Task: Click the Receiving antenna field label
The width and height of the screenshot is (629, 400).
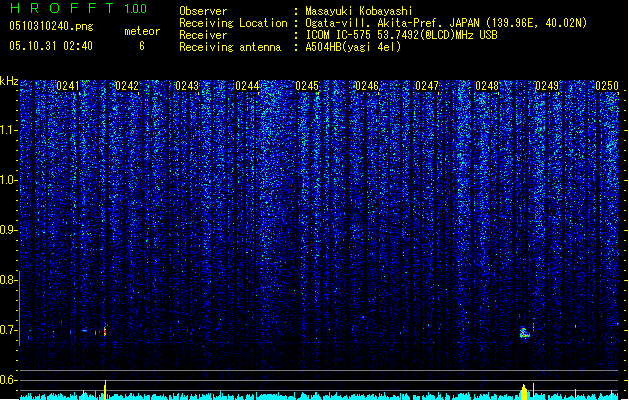Action: point(230,47)
